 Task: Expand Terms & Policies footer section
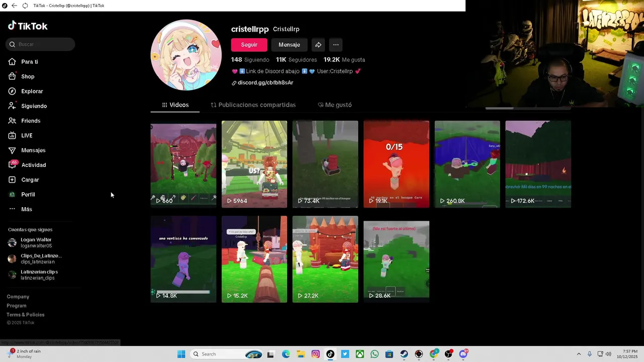point(26,315)
